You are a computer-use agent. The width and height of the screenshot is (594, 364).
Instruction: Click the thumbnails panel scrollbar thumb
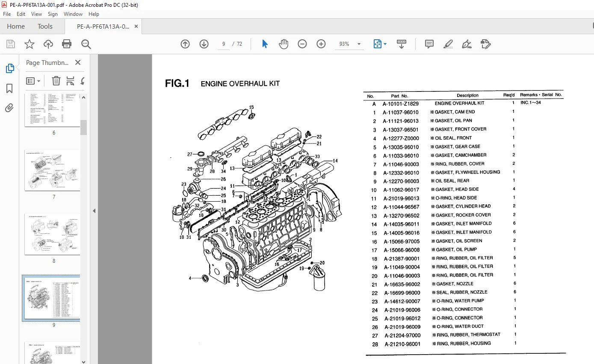tap(84, 127)
